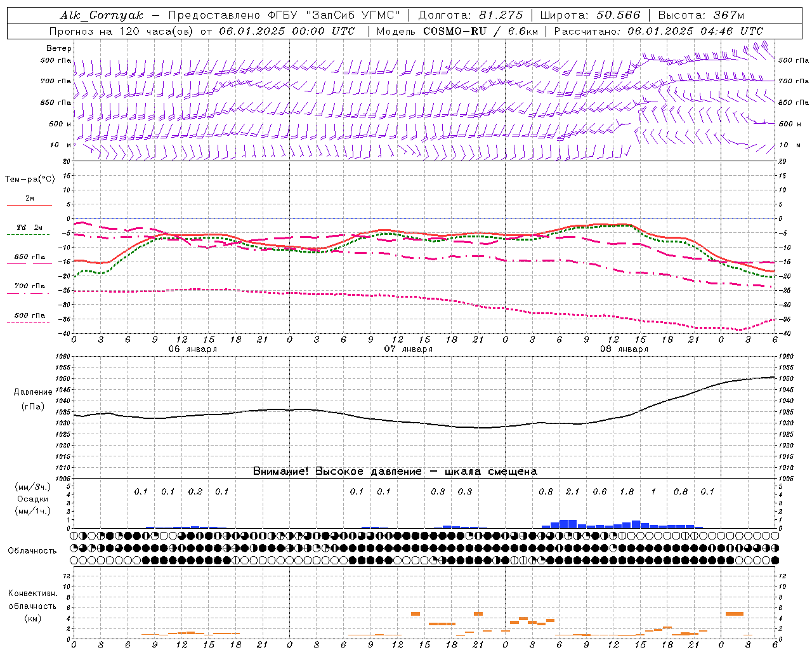This screenshot has height=650, width=812.
Task: Click the Ветер wind panel label
Action: pyautogui.click(x=58, y=48)
